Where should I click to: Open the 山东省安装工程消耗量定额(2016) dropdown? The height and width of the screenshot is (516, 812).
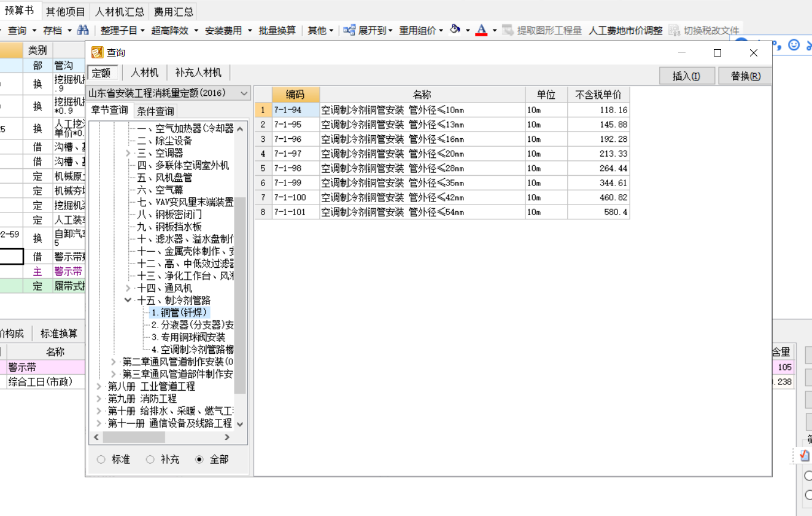(x=244, y=93)
